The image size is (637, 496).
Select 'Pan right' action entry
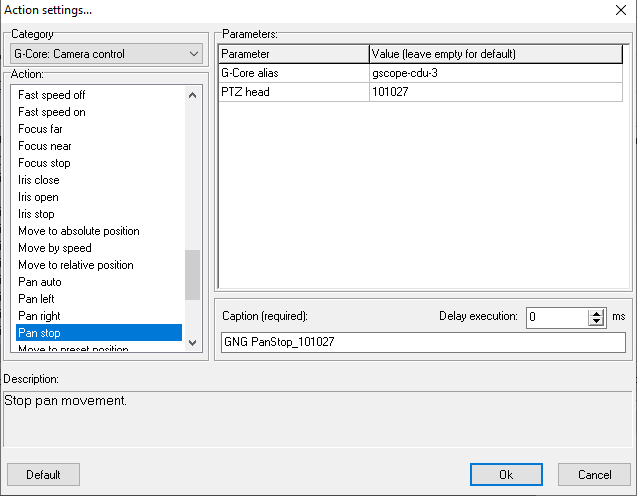click(x=39, y=316)
